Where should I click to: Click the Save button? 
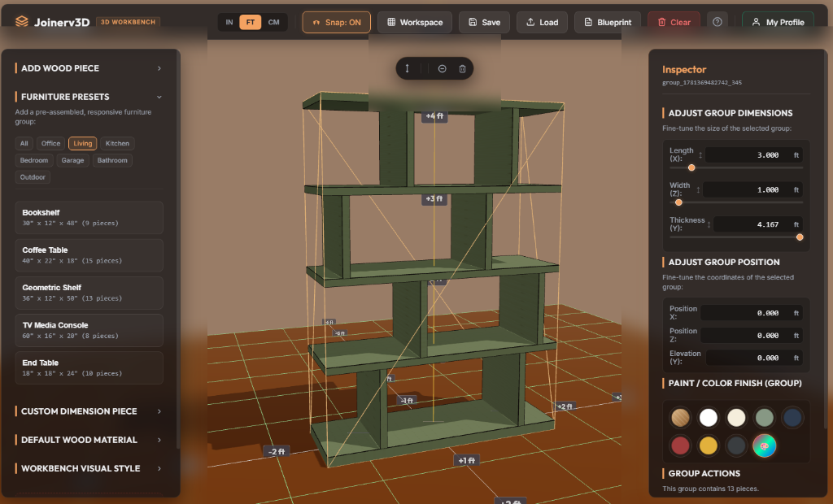pos(484,22)
